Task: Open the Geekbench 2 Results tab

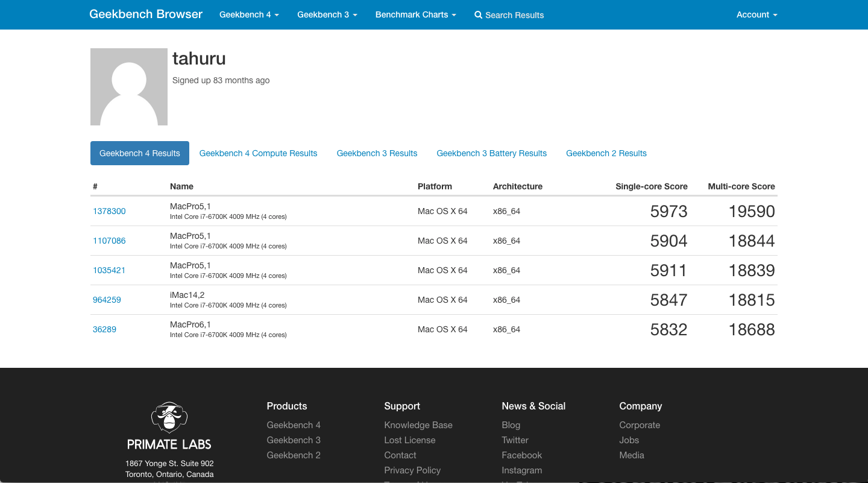Action: pos(606,153)
